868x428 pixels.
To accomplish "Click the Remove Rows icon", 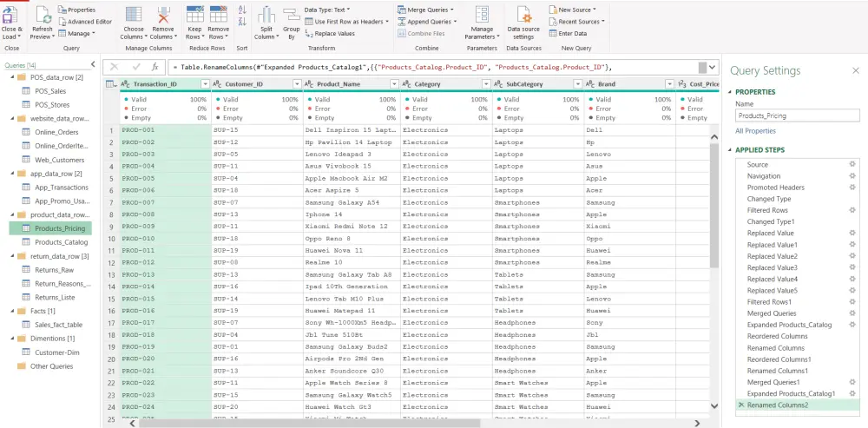I will coord(219,15).
